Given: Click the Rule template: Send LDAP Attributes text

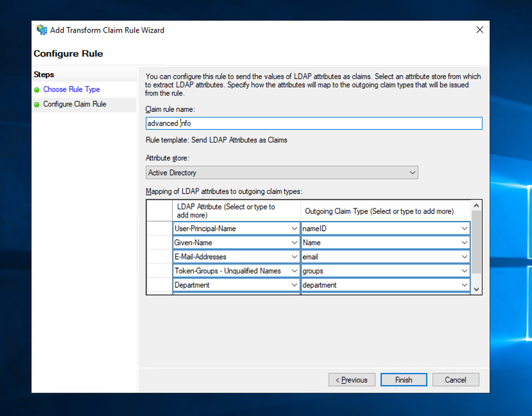Looking at the screenshot, I should coord(216,140).
